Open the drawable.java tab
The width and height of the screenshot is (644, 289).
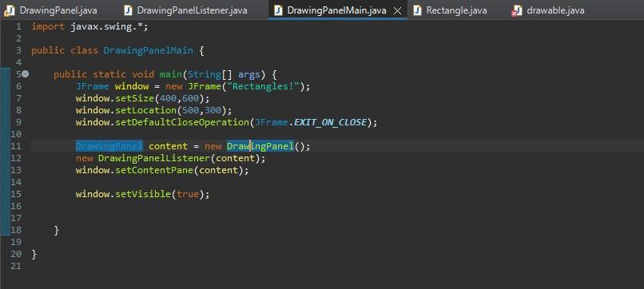(555, 10)
